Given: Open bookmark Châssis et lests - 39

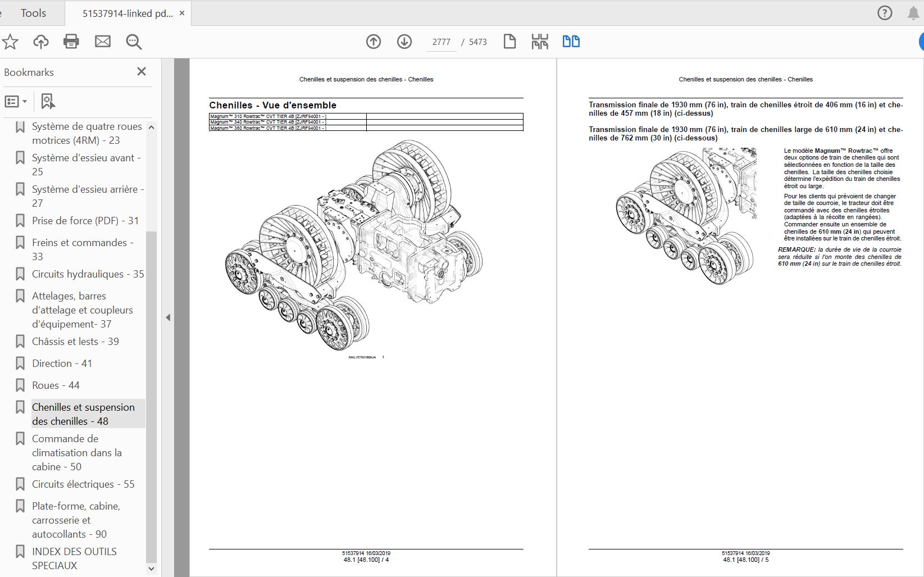Looking at the screenshot, I should coord(75,342).
